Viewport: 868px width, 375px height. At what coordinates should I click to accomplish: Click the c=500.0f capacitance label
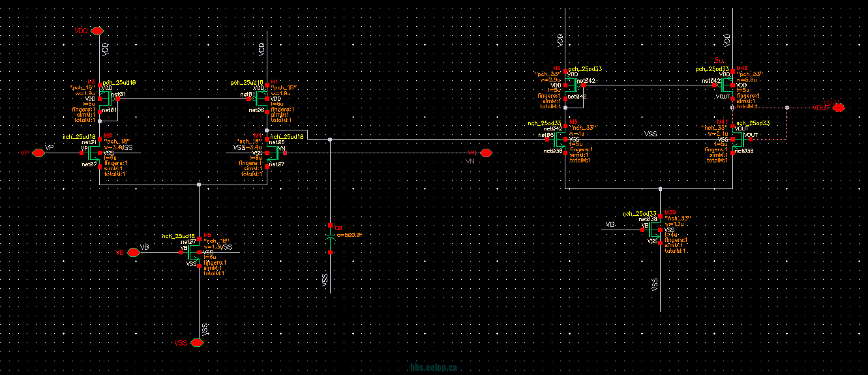click(x=348, y=234)
